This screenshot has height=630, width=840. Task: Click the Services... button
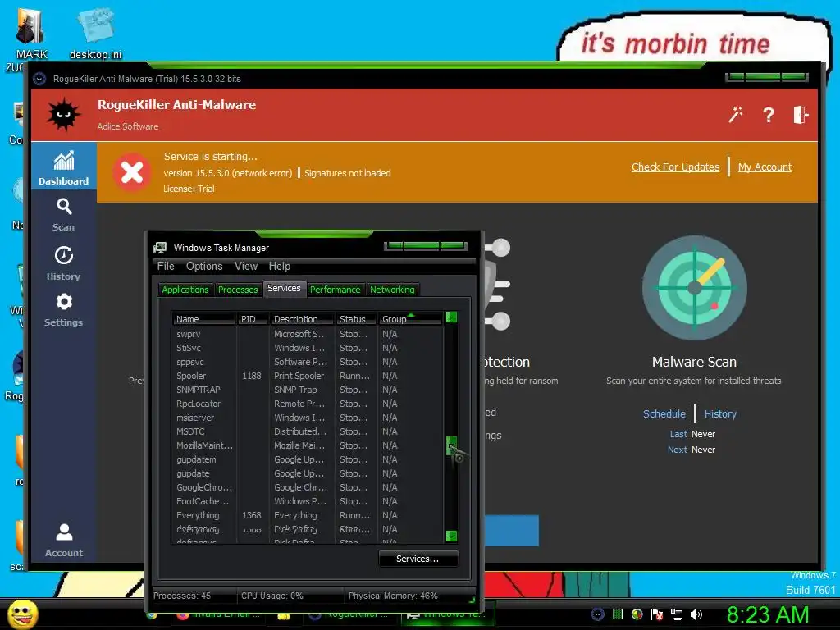click(418, 559)
